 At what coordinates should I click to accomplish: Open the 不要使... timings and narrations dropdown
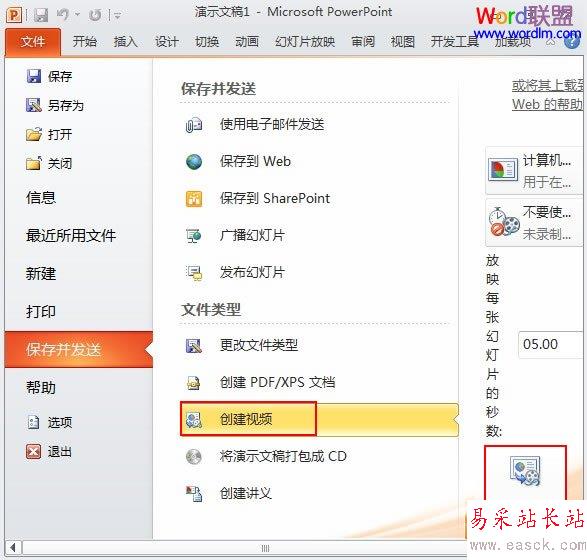[534, 222]
